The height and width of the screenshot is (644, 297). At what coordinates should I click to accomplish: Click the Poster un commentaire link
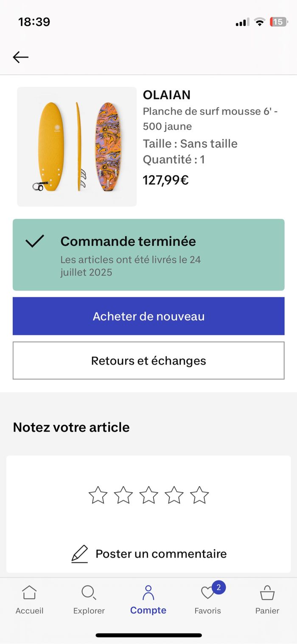(x=161, y=554)
